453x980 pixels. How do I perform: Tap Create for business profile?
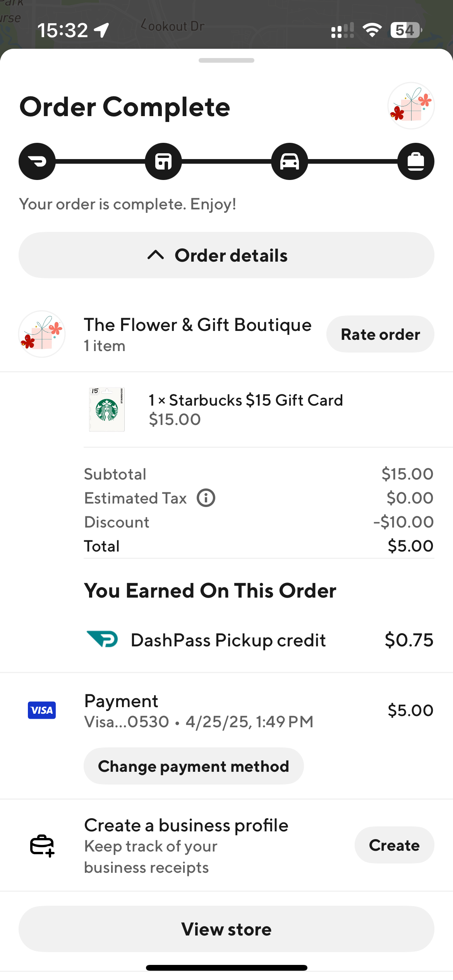tap(394, 845)
